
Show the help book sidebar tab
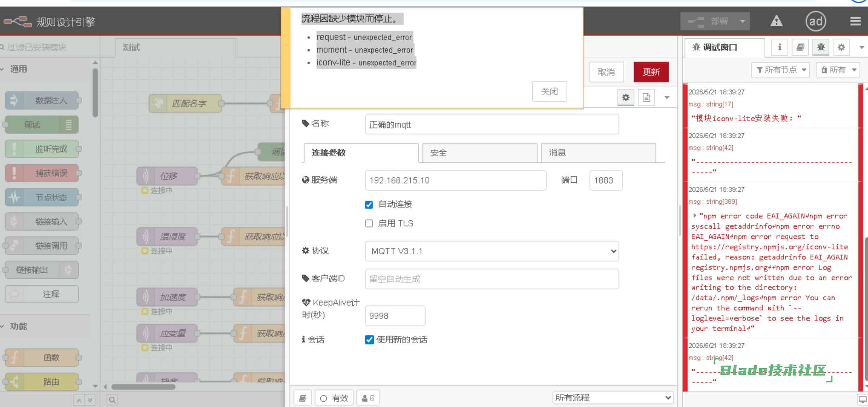(800, 47)
